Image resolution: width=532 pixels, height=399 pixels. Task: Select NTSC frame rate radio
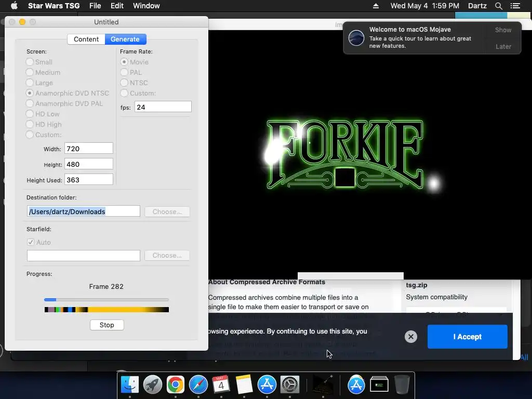124,83
